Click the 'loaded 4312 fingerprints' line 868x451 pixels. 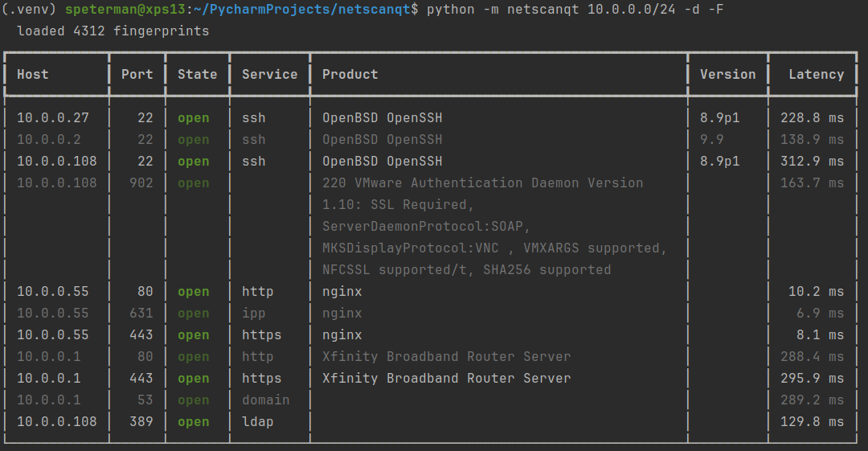[x=113, y=31]
